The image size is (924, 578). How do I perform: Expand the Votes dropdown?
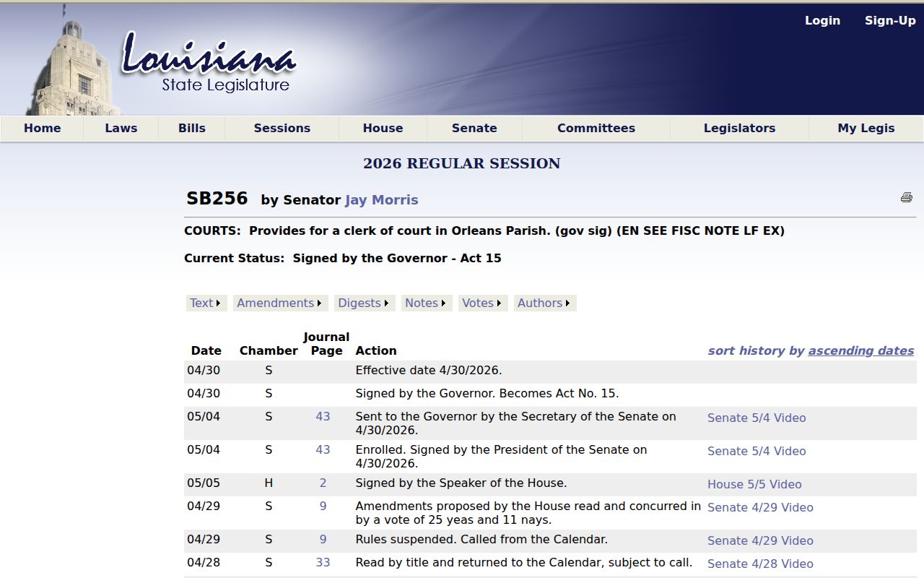point(483,303)
